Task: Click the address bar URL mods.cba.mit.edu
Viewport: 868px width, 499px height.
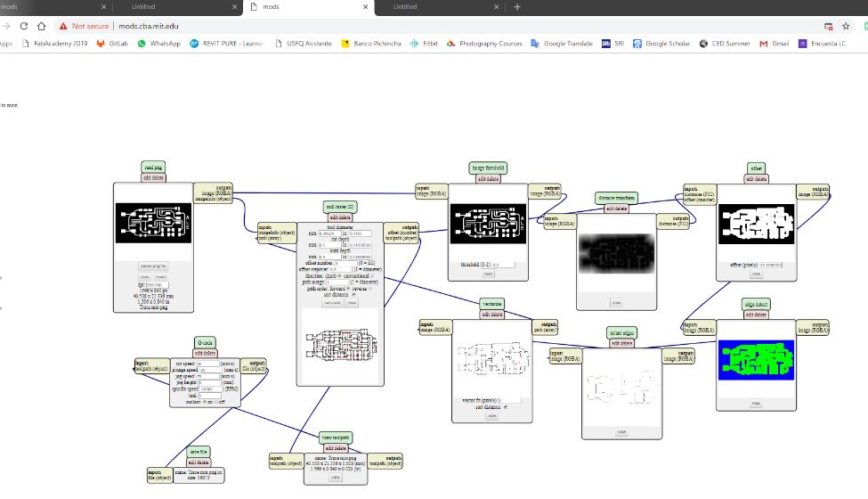Action: coord(149,26)
